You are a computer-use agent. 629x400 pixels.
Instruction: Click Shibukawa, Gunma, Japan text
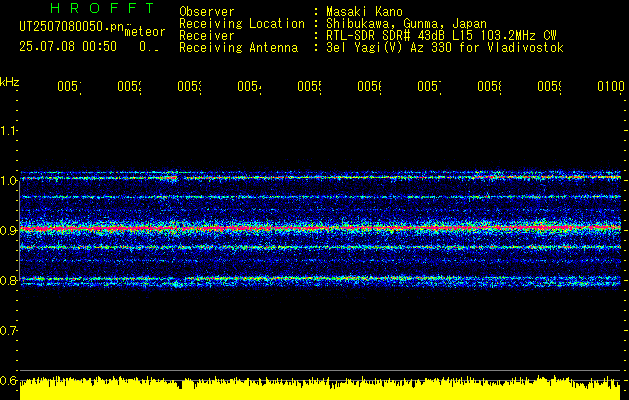coord(406,24)
